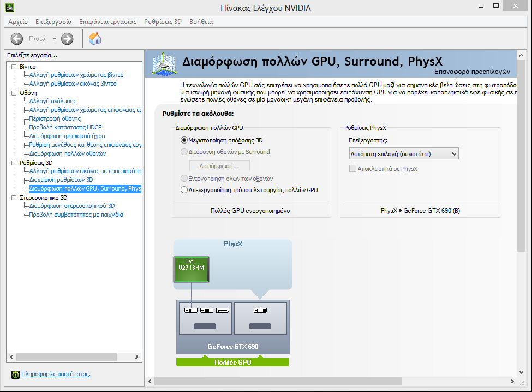Select Απενεργοποίηση τρόπου λειτουργίας πολλών GPU
This screenshot has width=532, height=392.
pos(184,190)
